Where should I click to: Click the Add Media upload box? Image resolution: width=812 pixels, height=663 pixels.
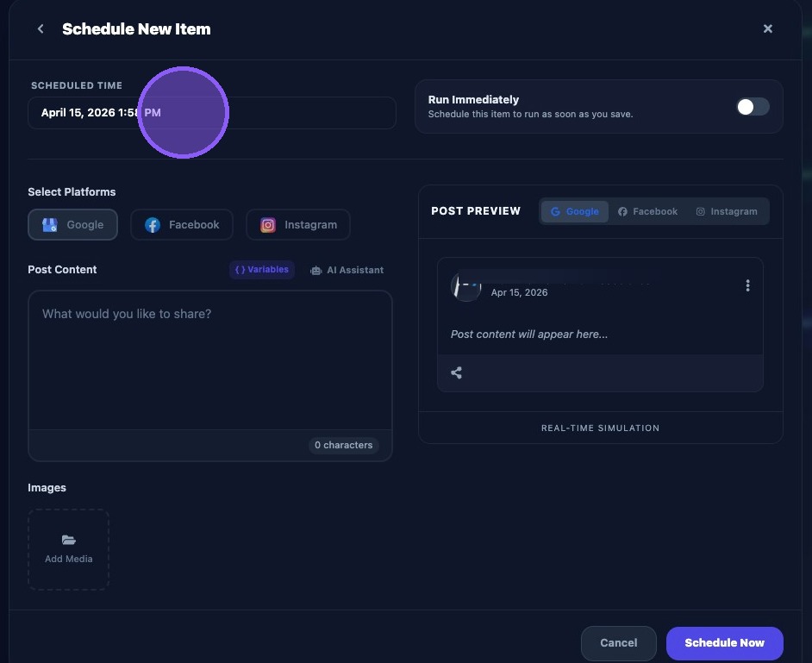click(68, 549)
